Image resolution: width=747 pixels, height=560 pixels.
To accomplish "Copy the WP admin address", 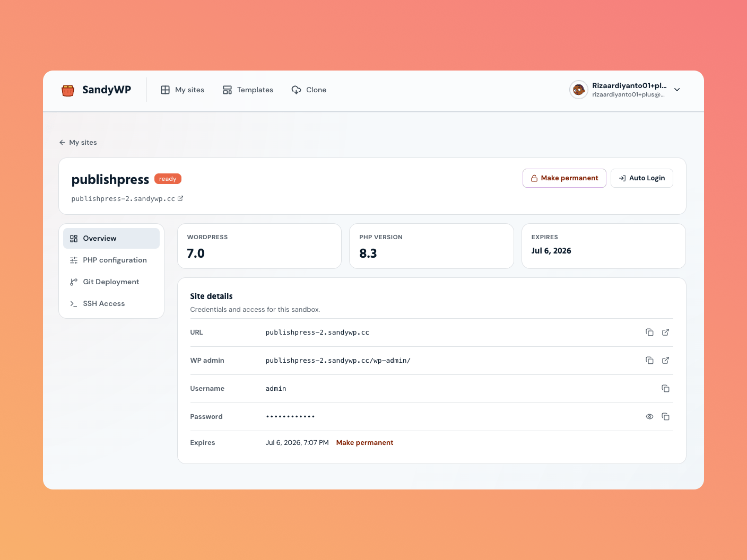I will [x=649, y=361].
